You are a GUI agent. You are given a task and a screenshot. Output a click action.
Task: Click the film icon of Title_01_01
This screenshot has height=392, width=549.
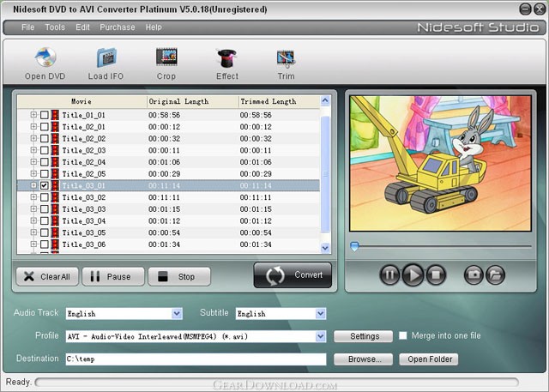55,115
